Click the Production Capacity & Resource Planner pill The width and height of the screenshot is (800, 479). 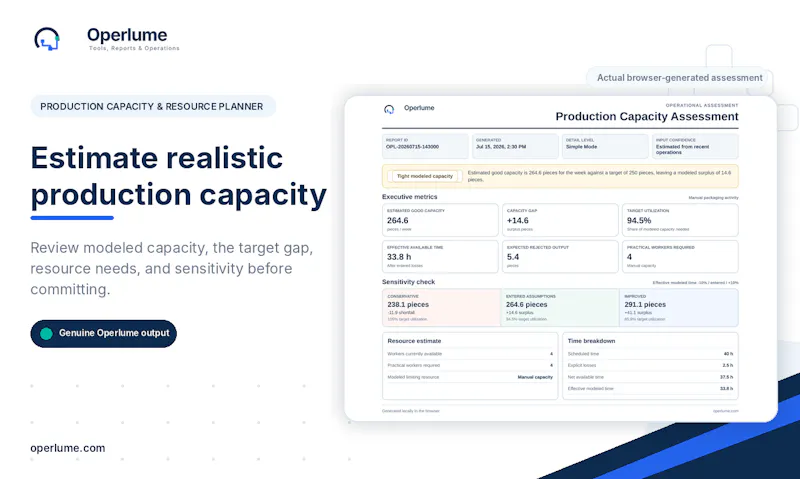(153, 107)
